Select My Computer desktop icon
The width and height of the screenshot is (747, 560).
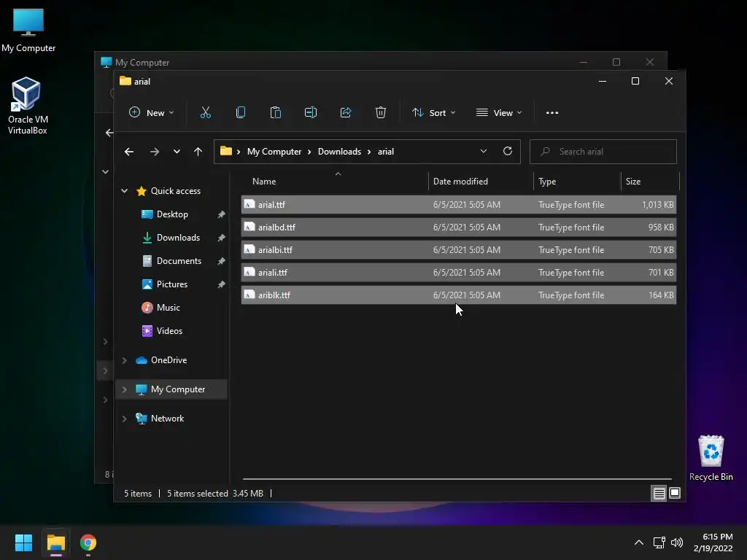28,31
